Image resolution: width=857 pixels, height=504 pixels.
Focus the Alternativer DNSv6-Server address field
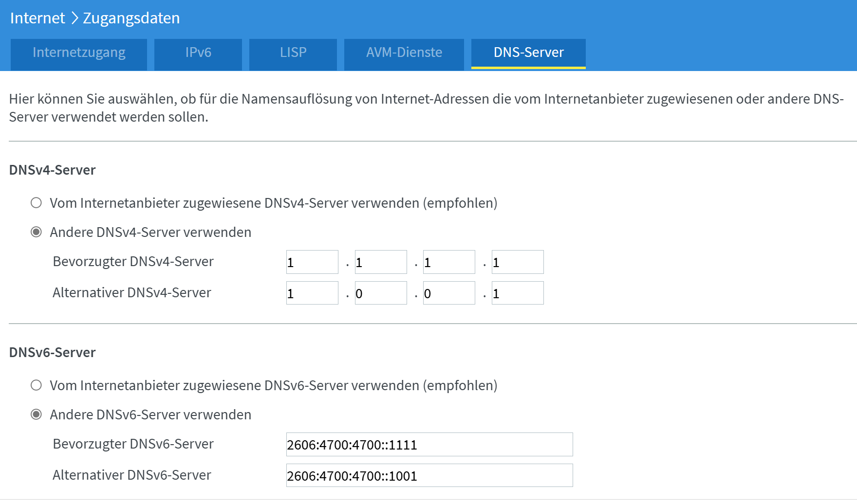pos(429,475)
